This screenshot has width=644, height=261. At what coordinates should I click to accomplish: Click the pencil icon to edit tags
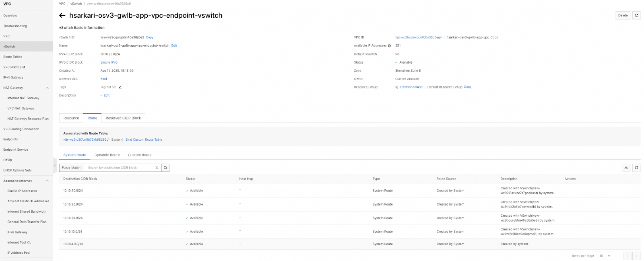click(x=120, y=87)
